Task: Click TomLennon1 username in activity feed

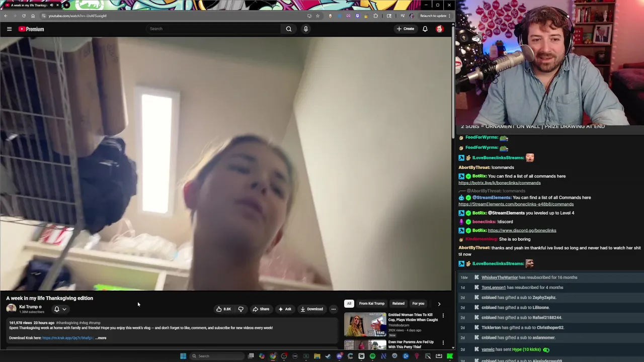Action: coord(494,288)
